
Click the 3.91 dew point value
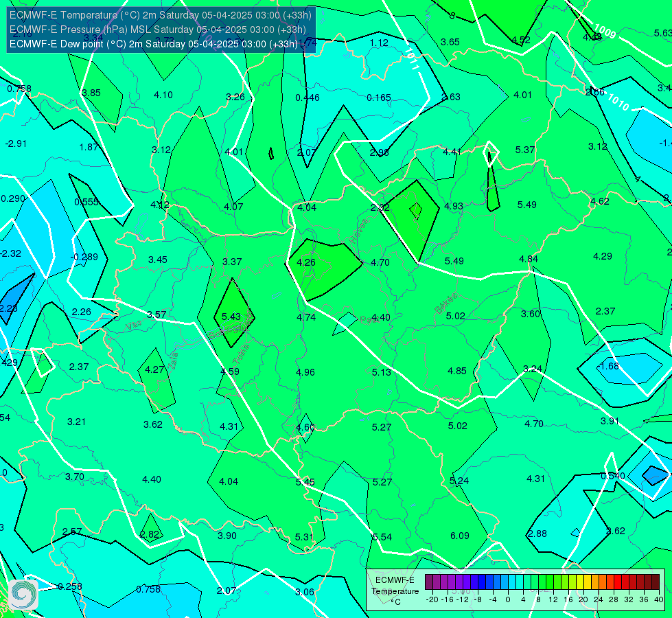(610, 421)
